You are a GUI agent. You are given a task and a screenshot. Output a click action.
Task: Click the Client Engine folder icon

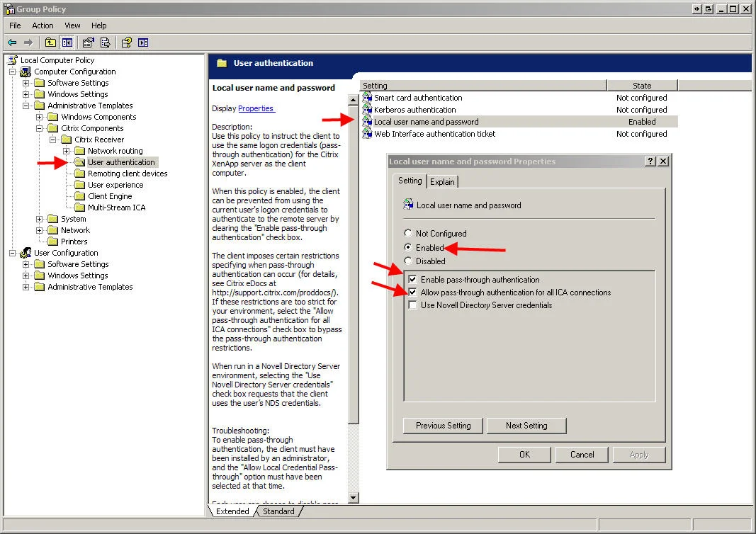click(x=79, y=196)
